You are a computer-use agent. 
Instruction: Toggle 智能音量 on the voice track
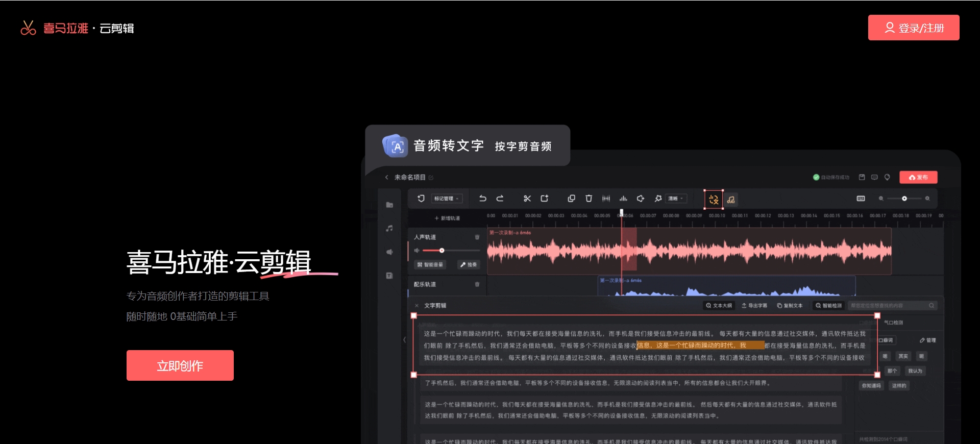(430, 264)
